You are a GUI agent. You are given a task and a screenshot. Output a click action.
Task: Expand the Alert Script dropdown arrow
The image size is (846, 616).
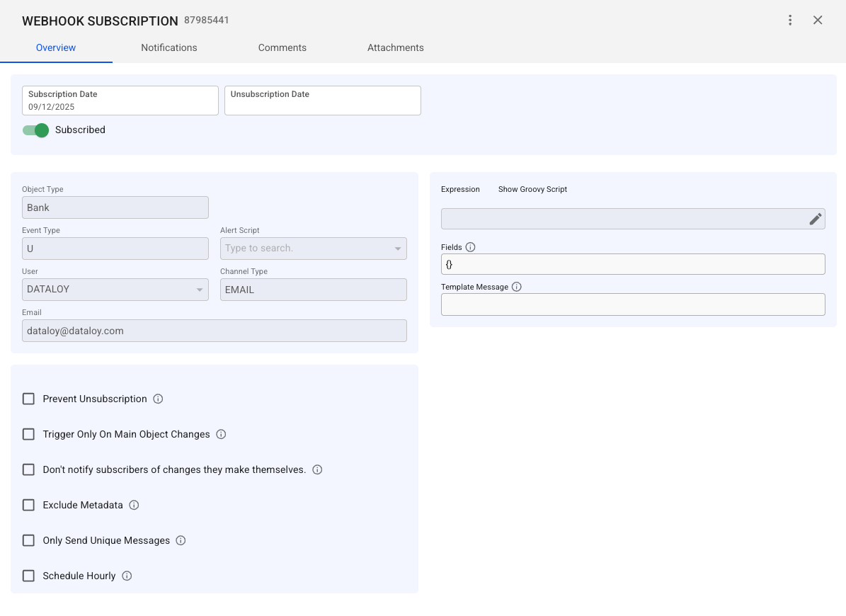point(396,249)
